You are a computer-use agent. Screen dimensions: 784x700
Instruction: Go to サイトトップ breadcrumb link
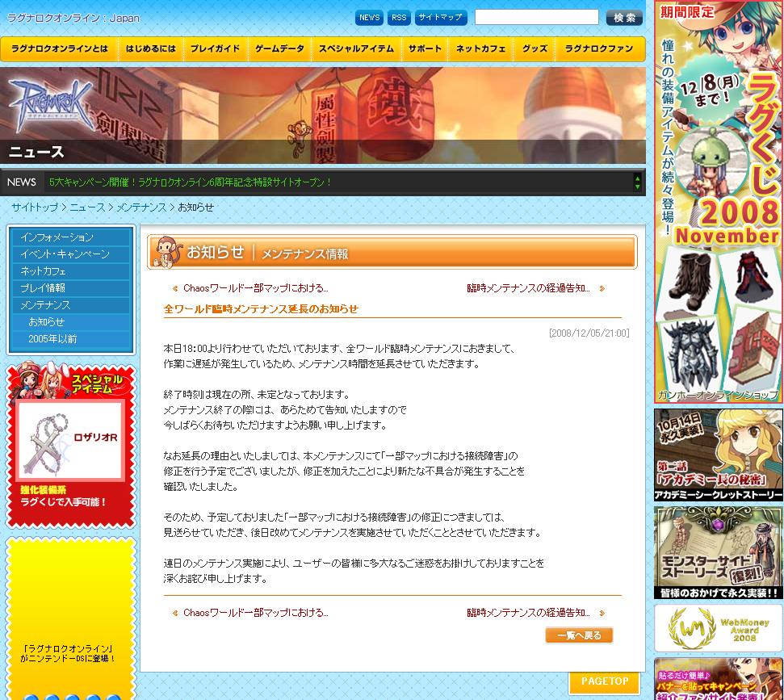[35, 207]
